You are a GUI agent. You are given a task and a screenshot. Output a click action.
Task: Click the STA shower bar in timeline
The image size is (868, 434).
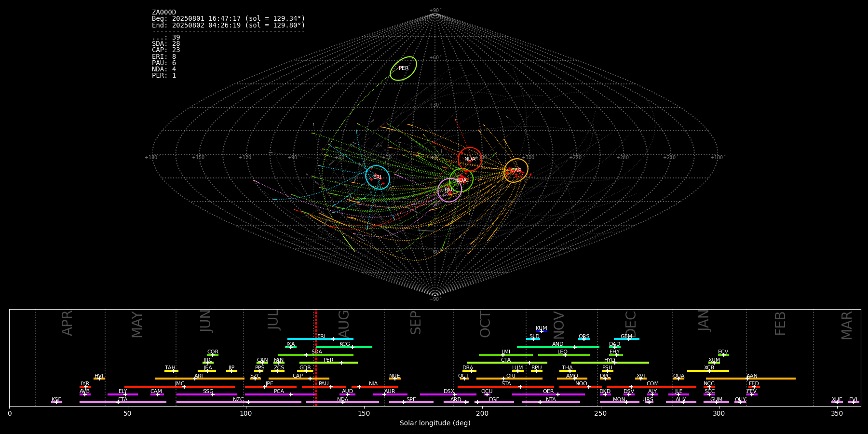(x=506, y=386)
